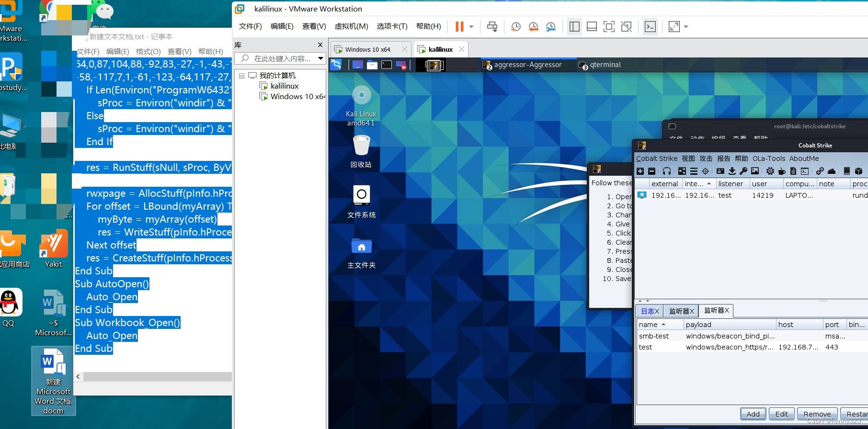The image size is (868, 429).
Task: Revert to snapshot orange arrow icon
Action: (x=533, y=27)
